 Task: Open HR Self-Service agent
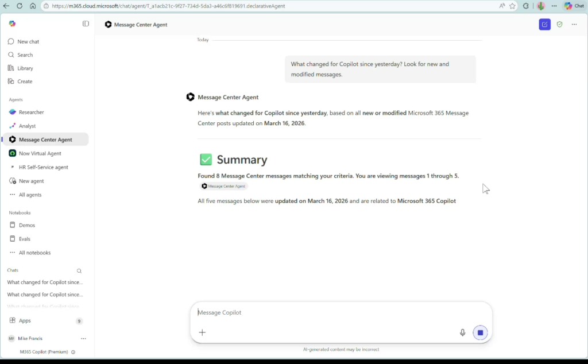pos(43,167)
